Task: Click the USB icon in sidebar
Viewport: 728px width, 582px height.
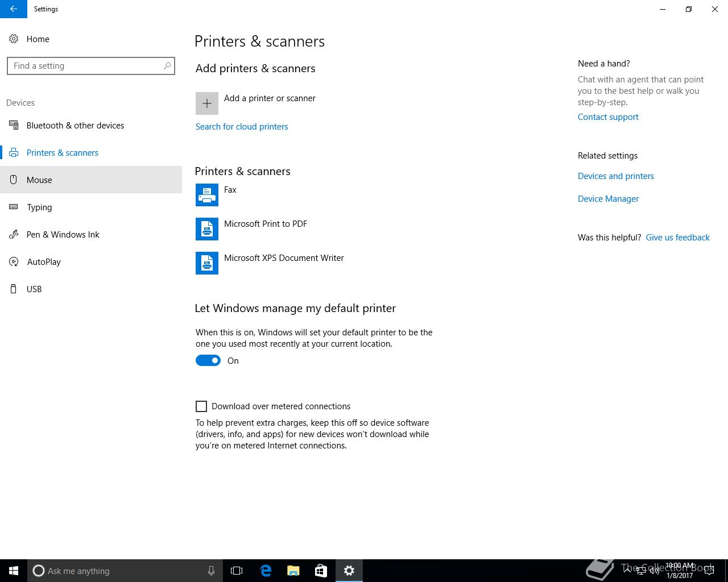Action: click(x=14, y=289)
